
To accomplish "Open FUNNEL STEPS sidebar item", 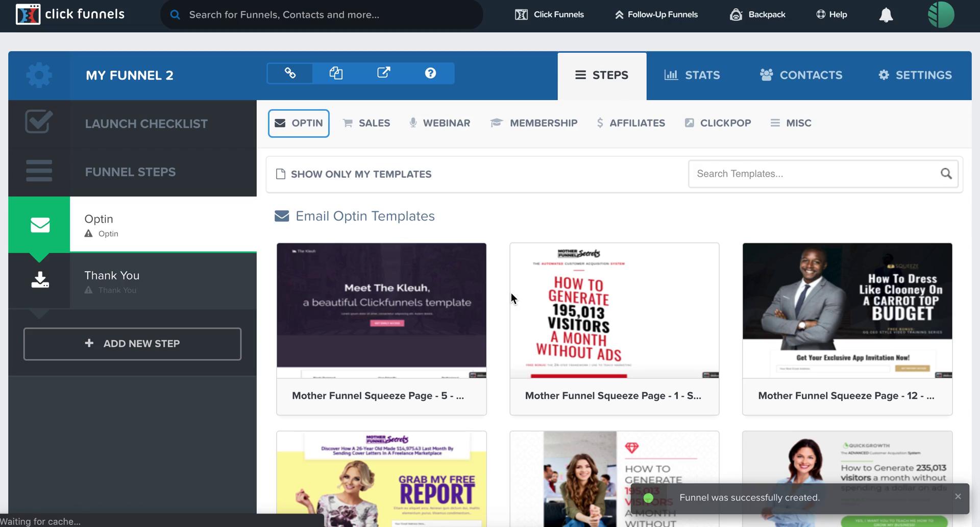I will click(x=132, y=172).
